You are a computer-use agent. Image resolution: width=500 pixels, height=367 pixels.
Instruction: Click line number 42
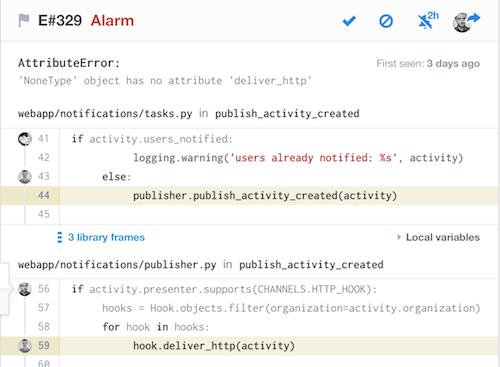(43, 157)
